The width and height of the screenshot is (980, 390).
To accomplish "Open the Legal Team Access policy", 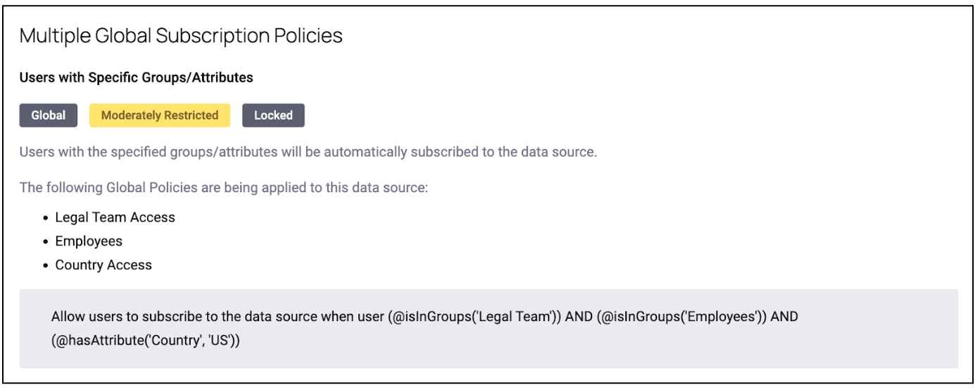I will click(x=115, y=218).
